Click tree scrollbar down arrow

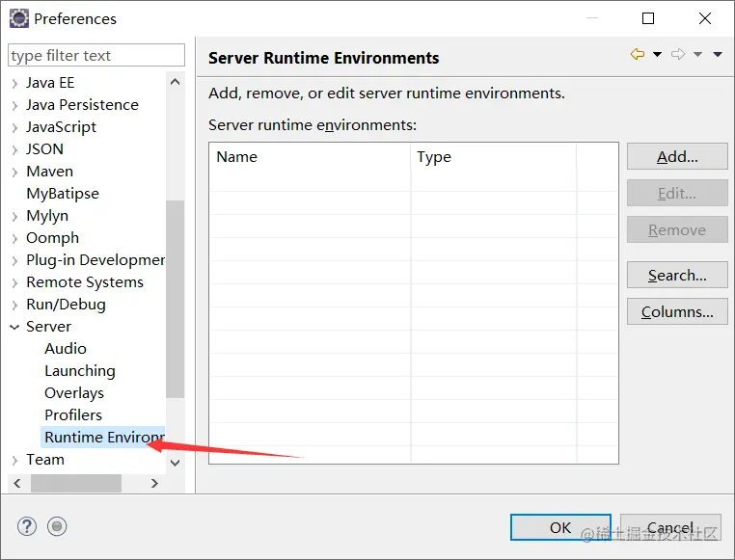click(x=176, y=463)
